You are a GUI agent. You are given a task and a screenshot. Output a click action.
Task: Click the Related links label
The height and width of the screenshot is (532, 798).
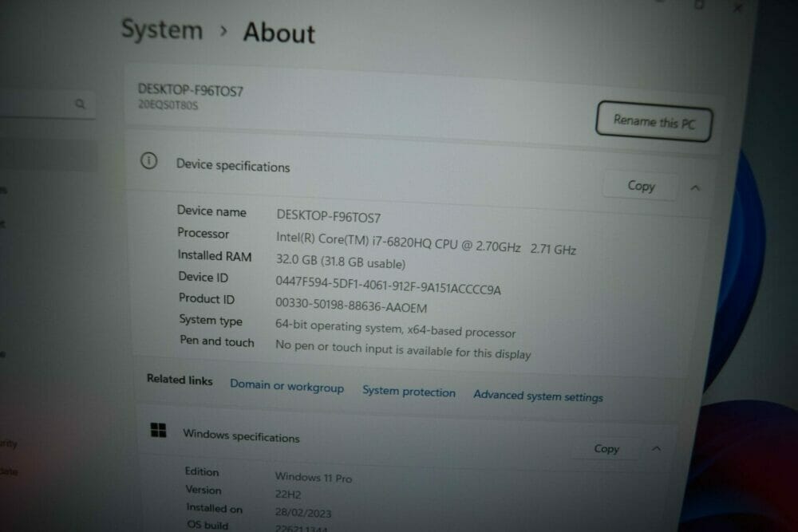point(180,380)
